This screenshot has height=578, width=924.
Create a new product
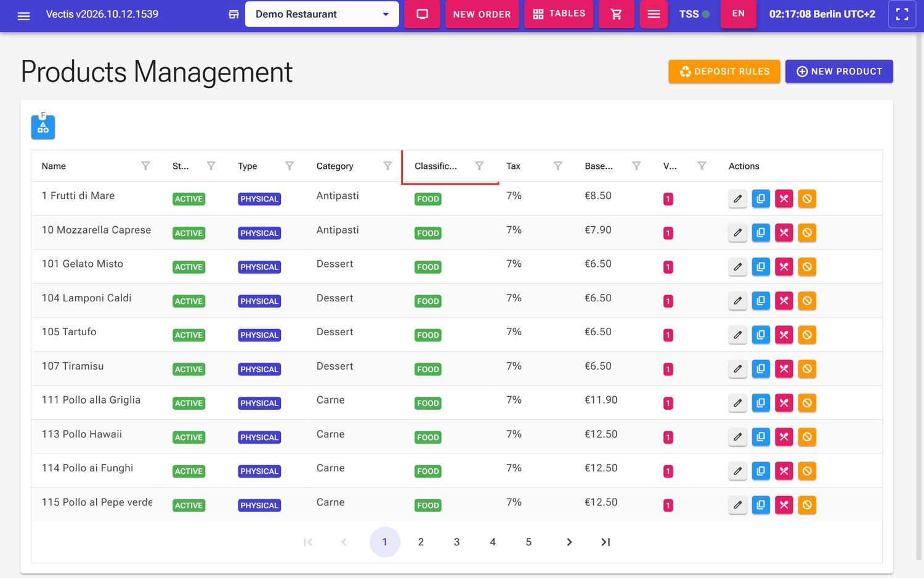pyautogui.click(x=839, y=71)
